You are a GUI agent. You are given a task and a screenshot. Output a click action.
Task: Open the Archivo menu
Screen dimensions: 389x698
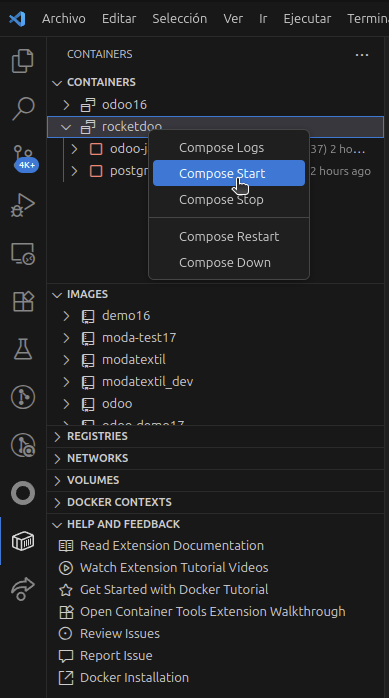point(64,18)
